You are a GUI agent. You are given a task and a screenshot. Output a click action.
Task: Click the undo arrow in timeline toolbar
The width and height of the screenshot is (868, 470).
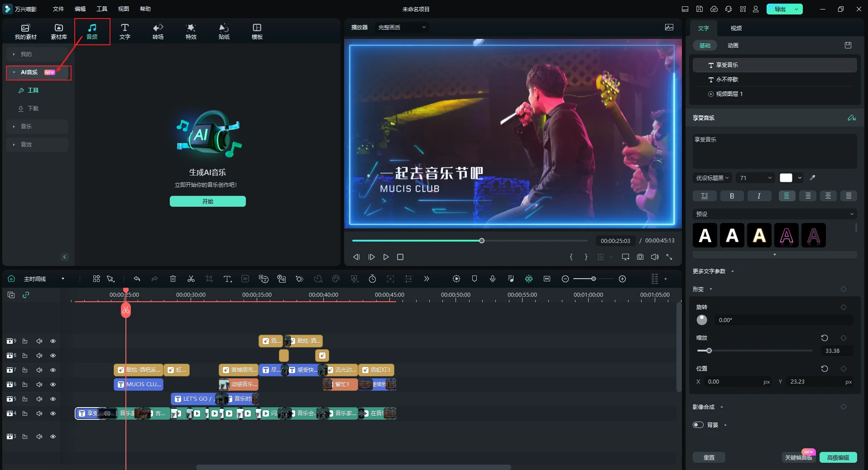pos(137,279)
